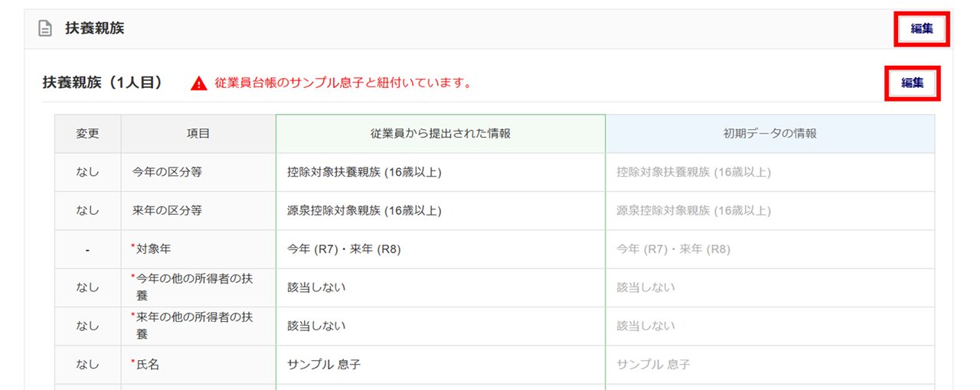Select the 変更 column header

(87, 133)
